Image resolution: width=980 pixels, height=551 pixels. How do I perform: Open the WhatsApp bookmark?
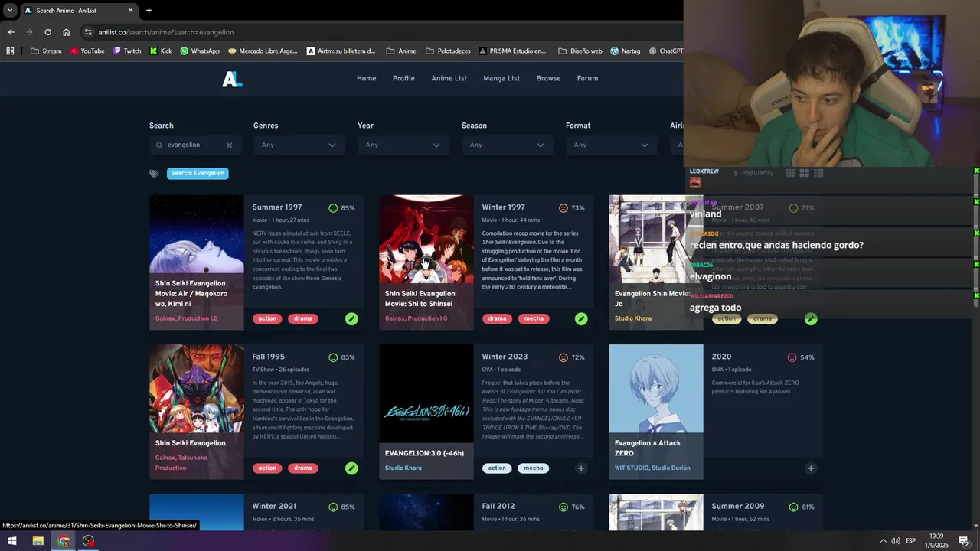pyautogui.click(x=199, y=51)
